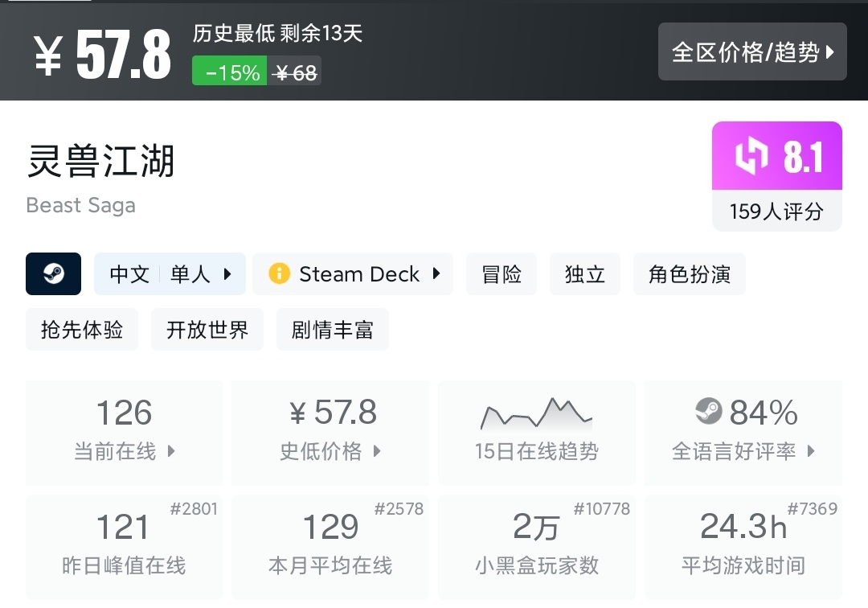Viewport: 868px width, 608px height.
Task: Open the 开放世界 open world tag
Action: coord(207,330)
